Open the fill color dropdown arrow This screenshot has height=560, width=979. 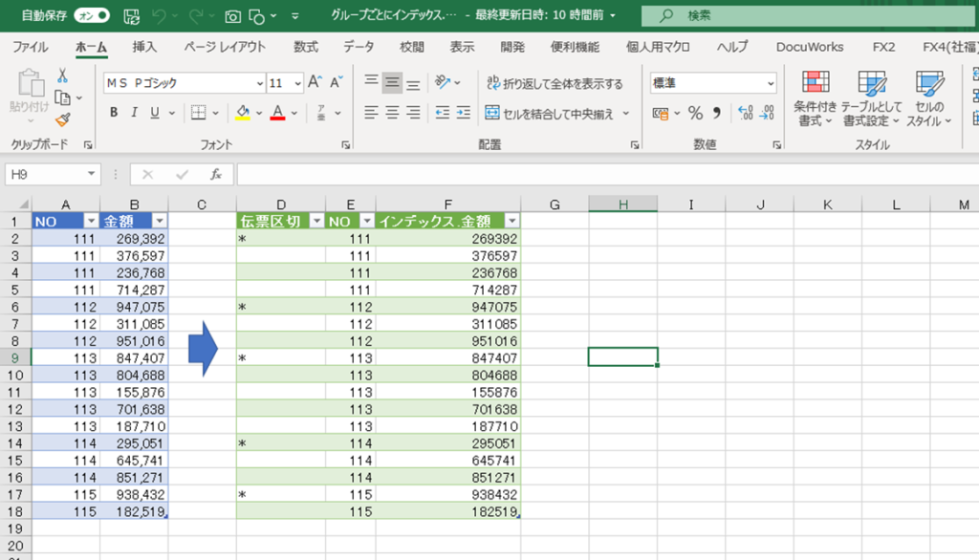tap(259, 113)
